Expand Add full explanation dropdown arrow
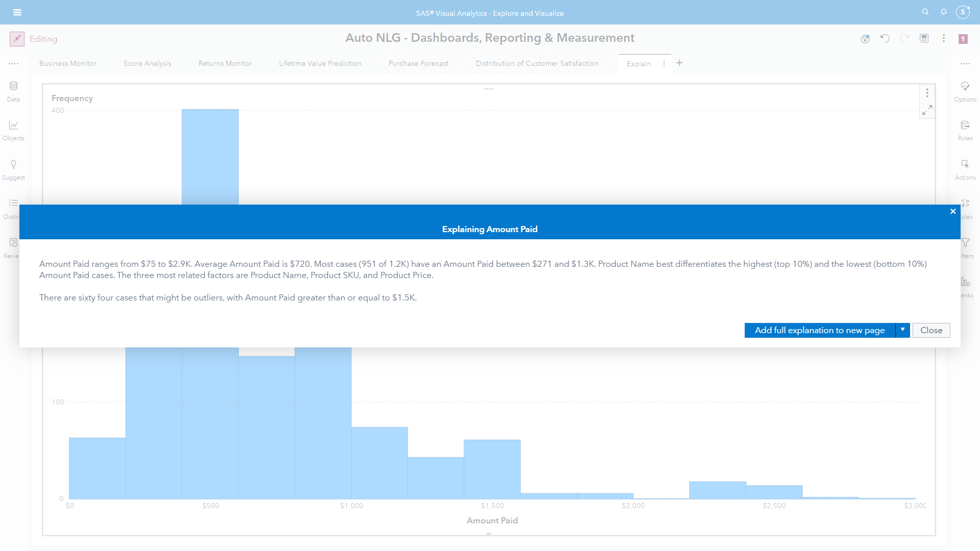 [x=902, y=330]
